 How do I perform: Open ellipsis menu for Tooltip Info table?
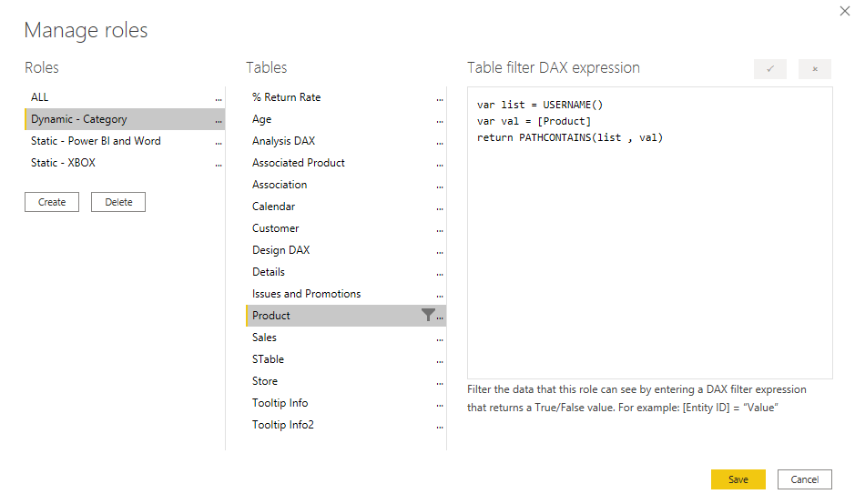(x=440, y=404)
